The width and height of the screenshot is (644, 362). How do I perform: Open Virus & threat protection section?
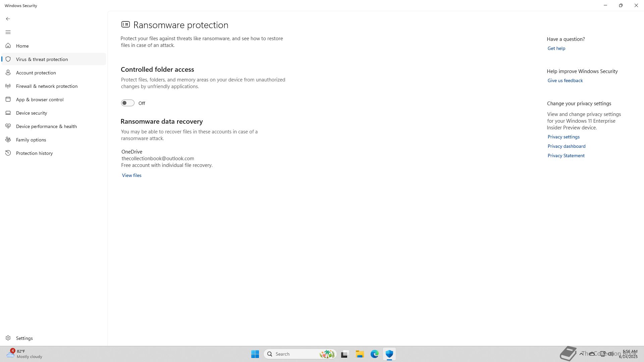point(42,59)
